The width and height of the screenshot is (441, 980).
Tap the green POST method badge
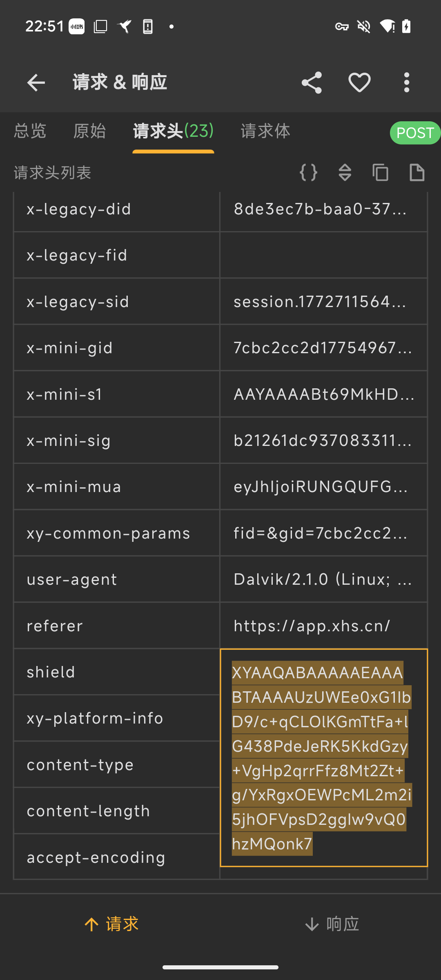415,133
